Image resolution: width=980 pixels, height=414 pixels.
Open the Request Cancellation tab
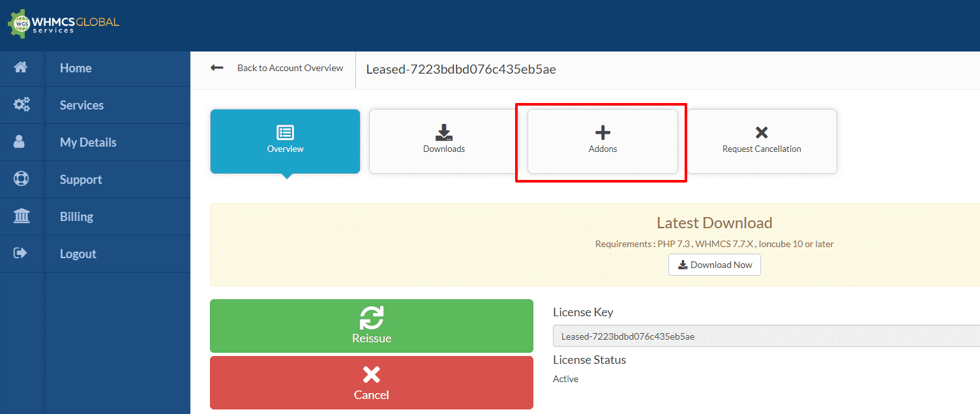click(x=761, y=141)
